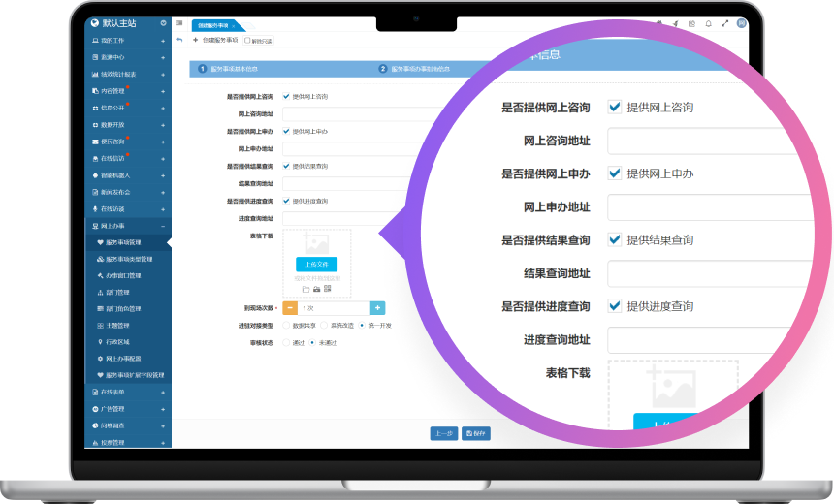Click the back arrow icon above form

179,40
